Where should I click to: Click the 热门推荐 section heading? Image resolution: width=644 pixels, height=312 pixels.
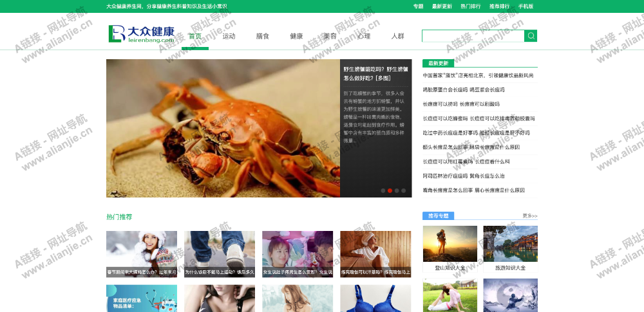click(x=120, y=217)
